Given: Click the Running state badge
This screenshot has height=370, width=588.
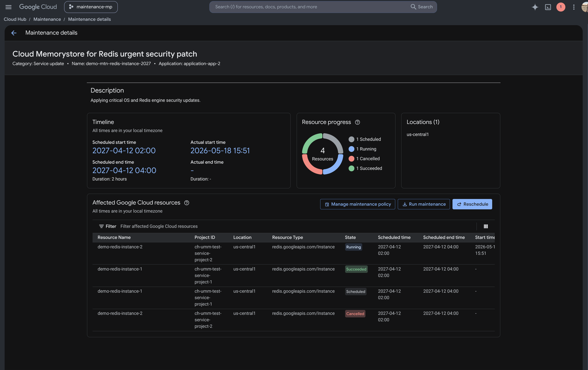Looking at the screenshot, I should [353, 247].
